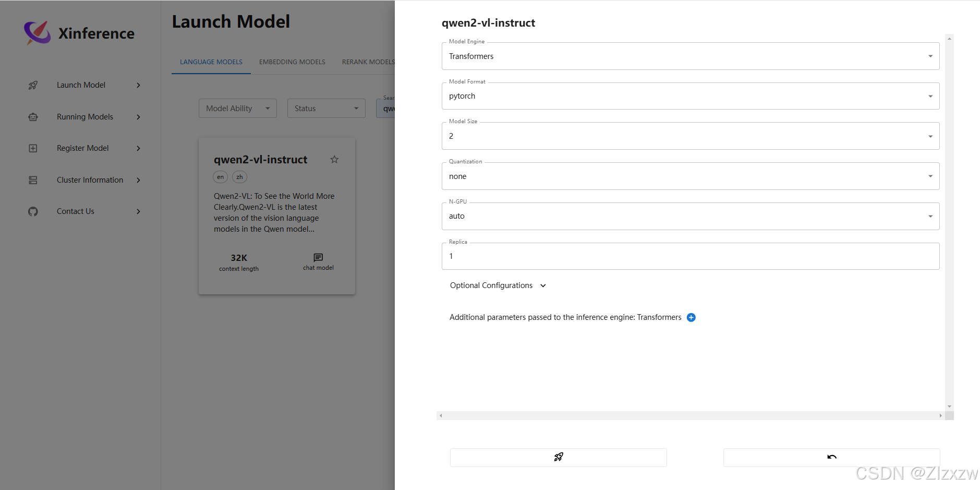Launch the model with rocket button
Screen dimensions: 980x490
(x=558, y=457)
